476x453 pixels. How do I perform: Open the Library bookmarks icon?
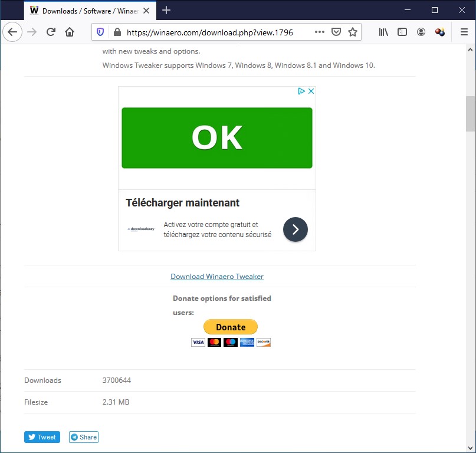tap(383, 32)
